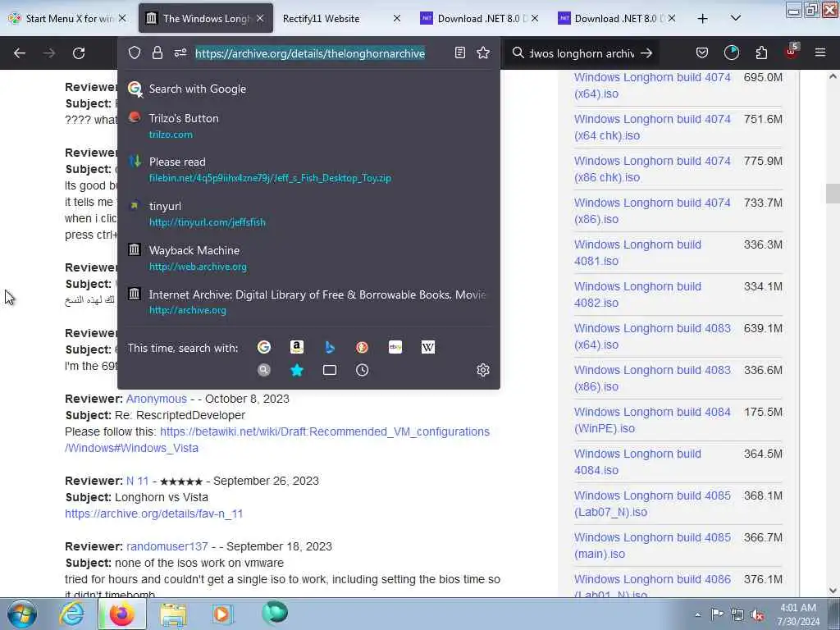
Task: Open Longhorn build 4084 (WinPE).iso
Action: click(652, 419)
